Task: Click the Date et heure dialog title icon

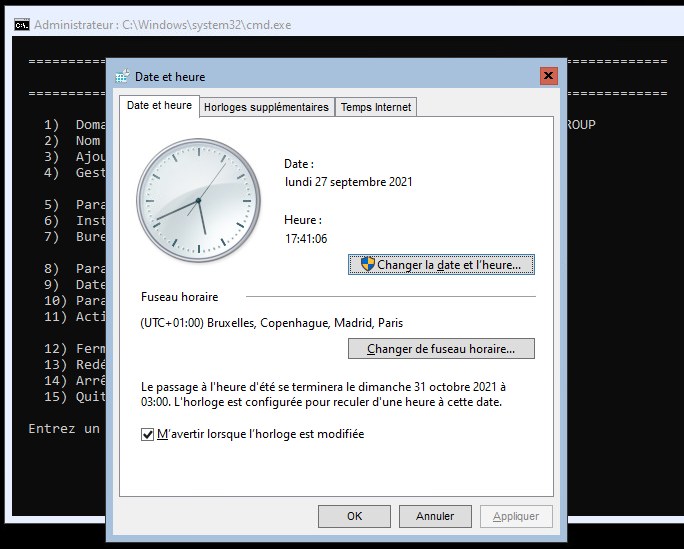Action: (x=122, y=76)
